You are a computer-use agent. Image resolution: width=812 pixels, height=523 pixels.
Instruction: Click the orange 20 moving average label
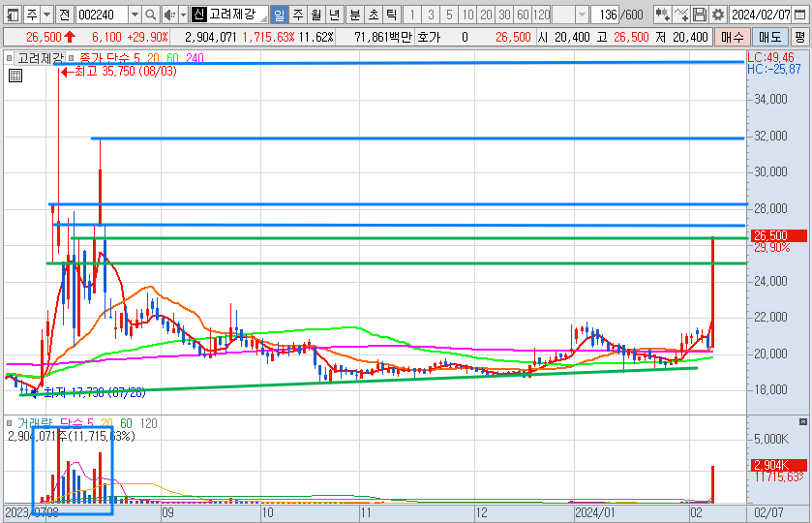[x=153, y=58]
